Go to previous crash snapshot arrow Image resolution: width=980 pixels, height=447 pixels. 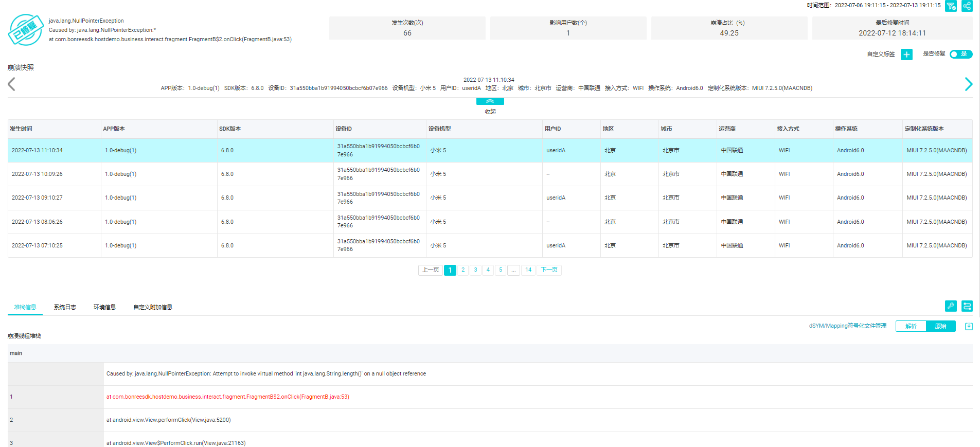12,84
